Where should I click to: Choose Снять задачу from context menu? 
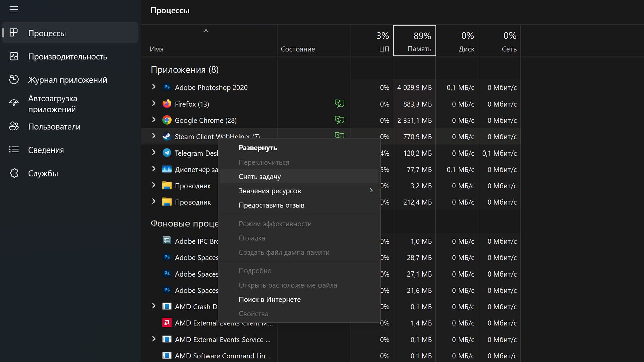[x=260, y=177]
